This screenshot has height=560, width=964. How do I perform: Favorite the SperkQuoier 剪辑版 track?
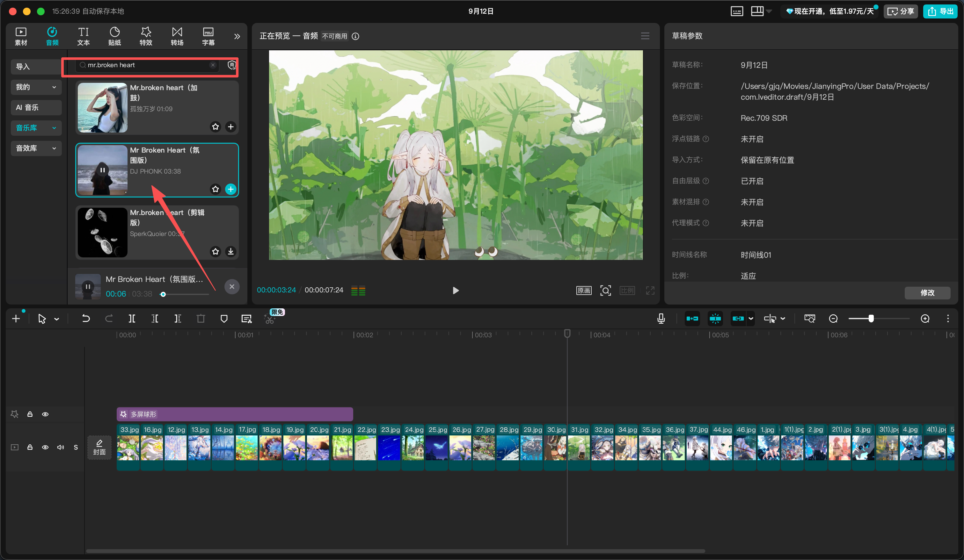click(215, 252)
